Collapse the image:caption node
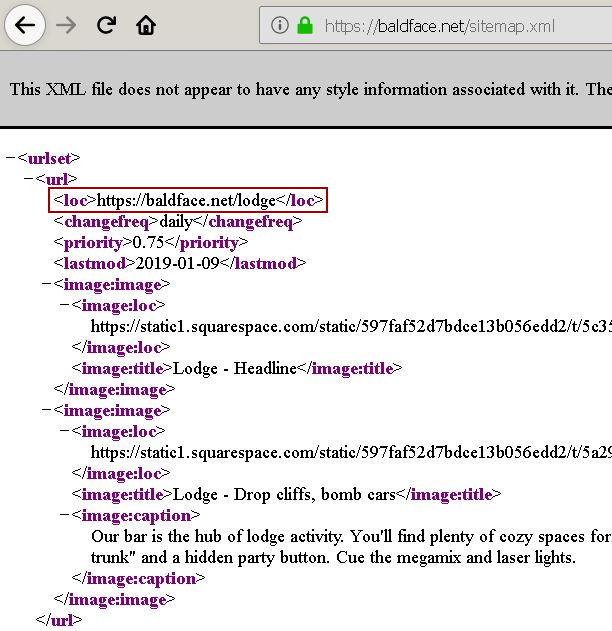The image size is (612, 631). click(x=64, y=514)
